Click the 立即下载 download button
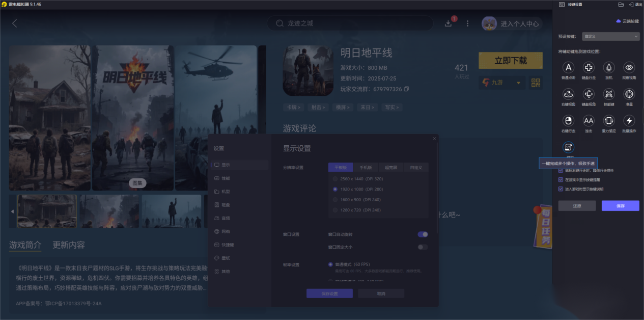644x320 pixels. pos(511,61)
